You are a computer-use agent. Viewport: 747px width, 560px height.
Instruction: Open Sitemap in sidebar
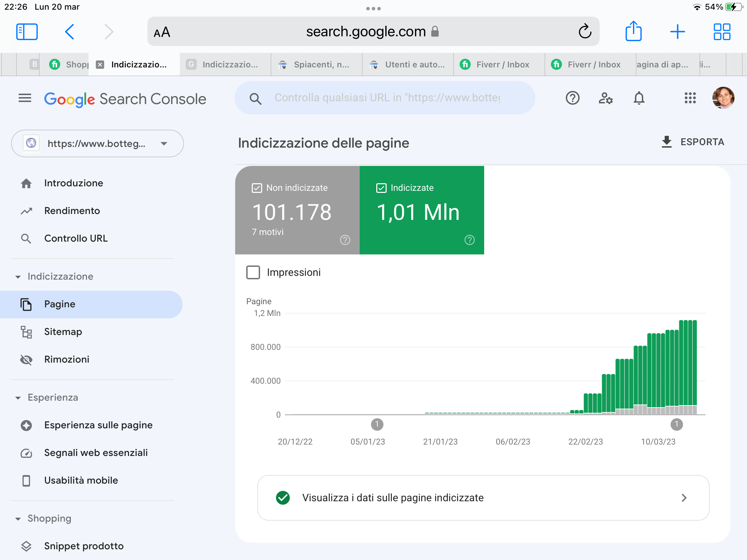pyautogui.click(x=63, y=332)
